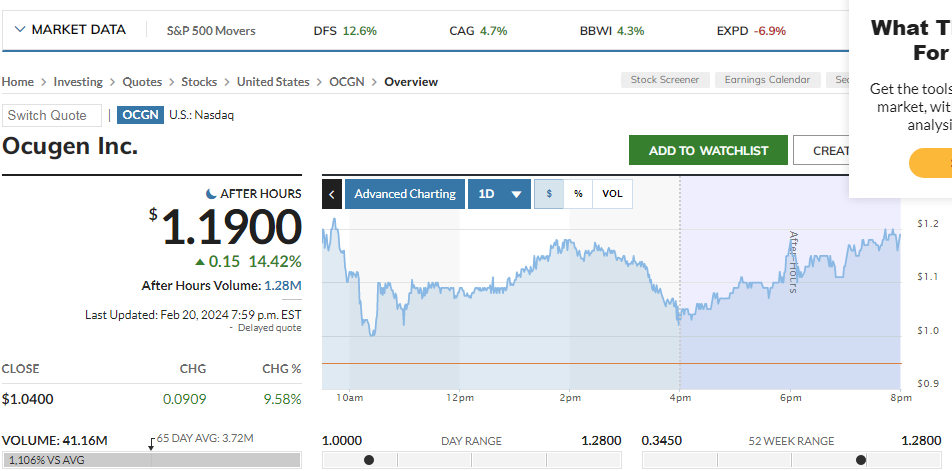Click the Switch Quote input field

52,115
